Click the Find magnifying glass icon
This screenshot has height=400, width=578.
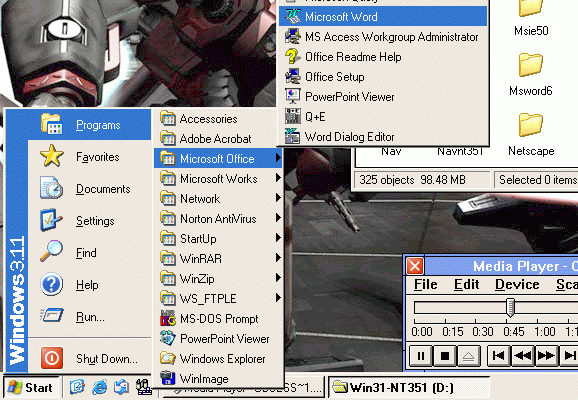click(52, 251)
